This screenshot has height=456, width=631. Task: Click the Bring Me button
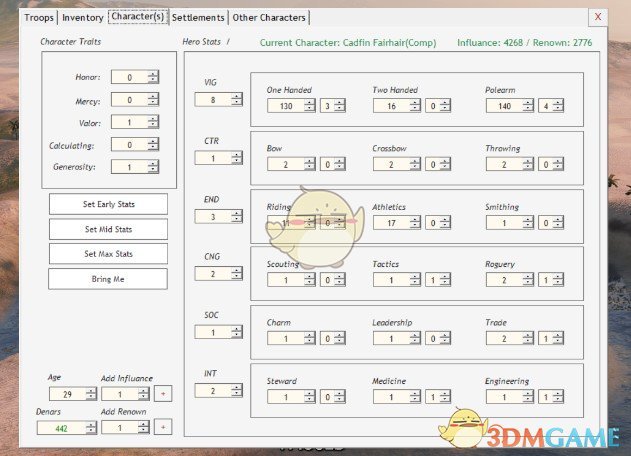point(108,278)
